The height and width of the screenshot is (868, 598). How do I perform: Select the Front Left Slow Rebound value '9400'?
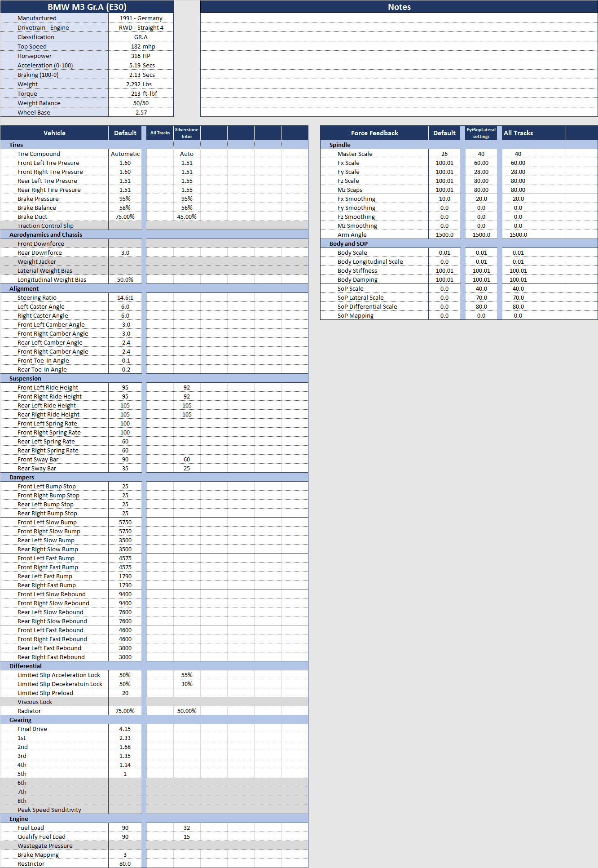coord(125,594)
